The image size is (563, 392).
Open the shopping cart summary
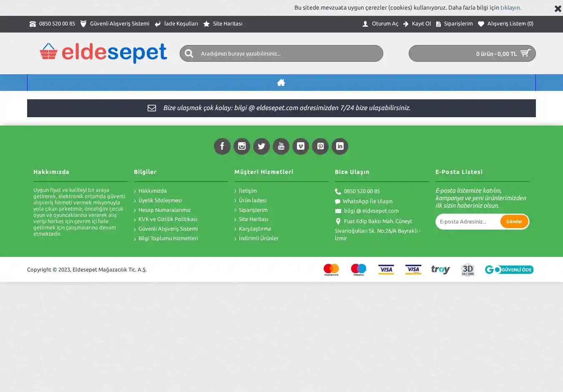tap(472, 53)
